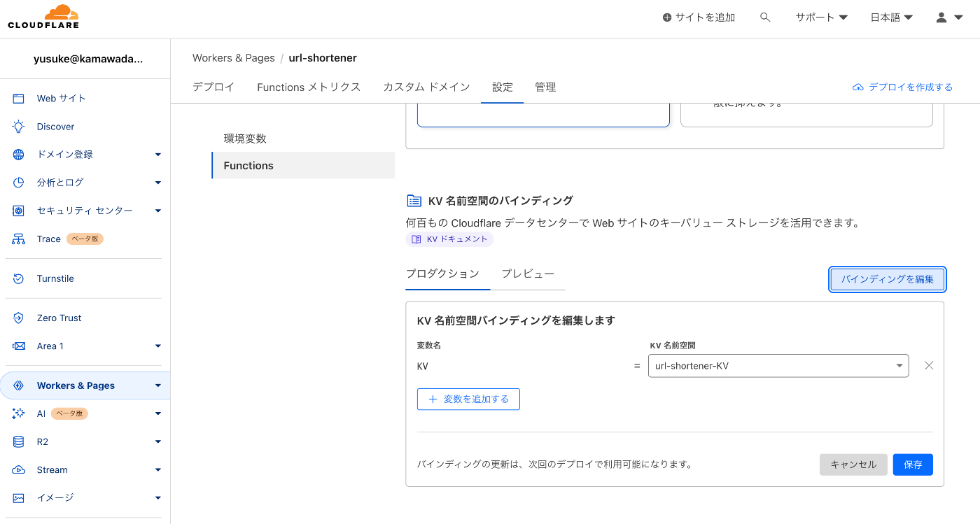The image size is (980, 524).
Task: Click the Cloudflare logo
Action: click(43, 17)
